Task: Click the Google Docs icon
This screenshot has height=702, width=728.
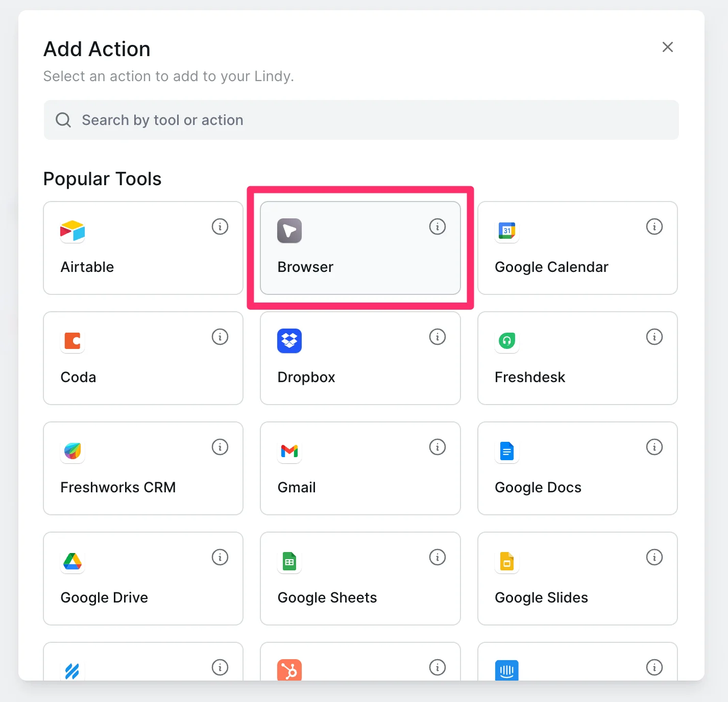Action: tap(507, 451)
